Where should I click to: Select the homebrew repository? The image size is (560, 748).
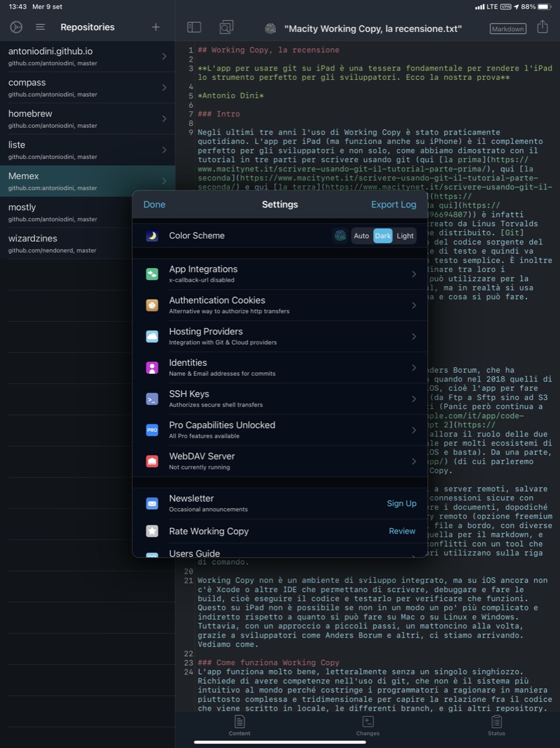[87, 119]
